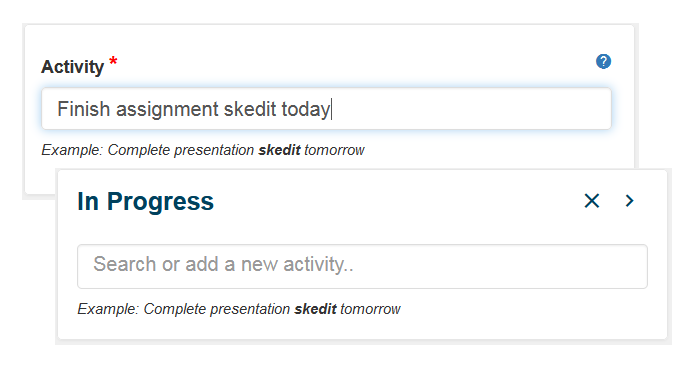Select 'tomorrow' in hint below Activity field
The image size is (698, 371).
point(334,150)
